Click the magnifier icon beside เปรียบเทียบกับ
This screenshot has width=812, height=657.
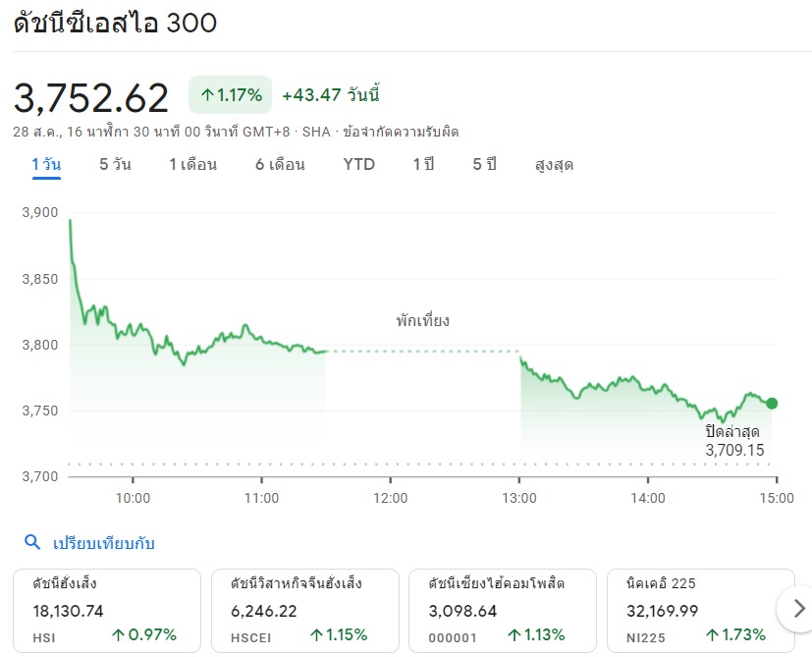pyautogui.click(x=32, y=543)
